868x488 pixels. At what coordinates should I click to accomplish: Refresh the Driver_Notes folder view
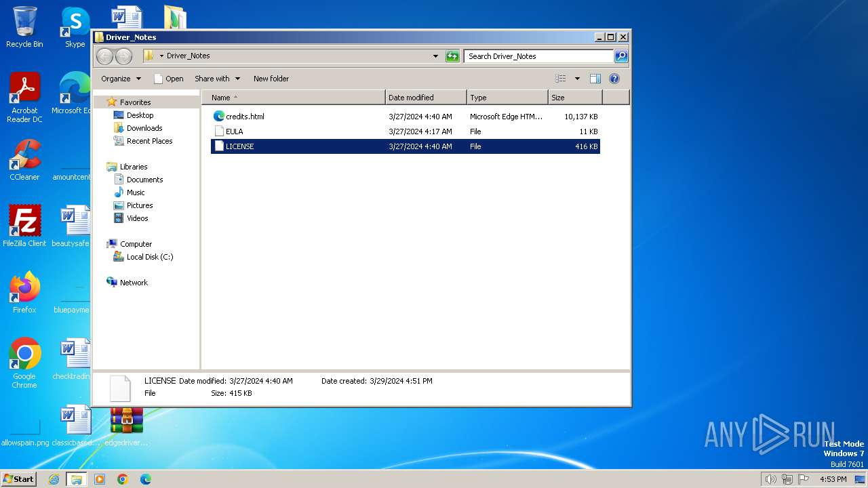[452, 56]
